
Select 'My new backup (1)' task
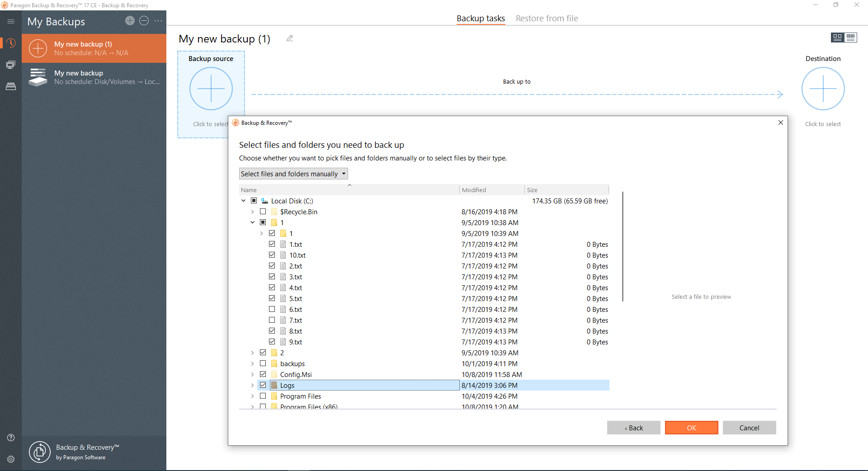pyautogui.click(x=94, y=48)
